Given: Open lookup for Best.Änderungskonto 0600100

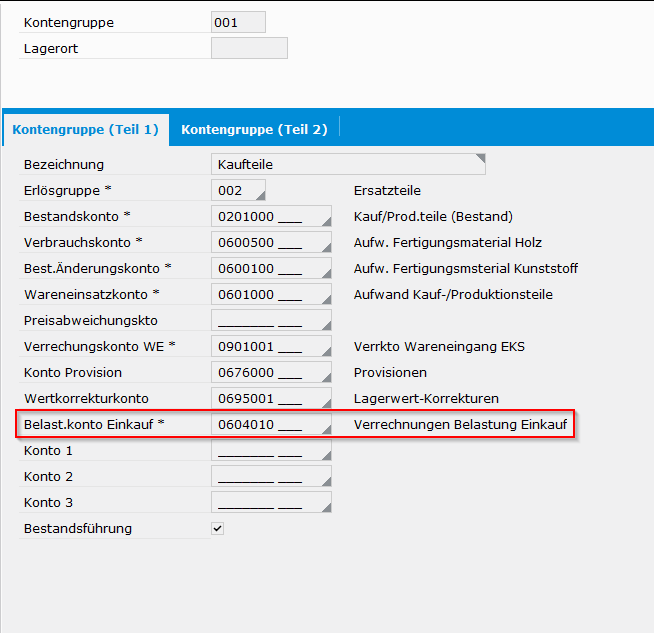Looking at the screenshot, I should click(327, 273).
